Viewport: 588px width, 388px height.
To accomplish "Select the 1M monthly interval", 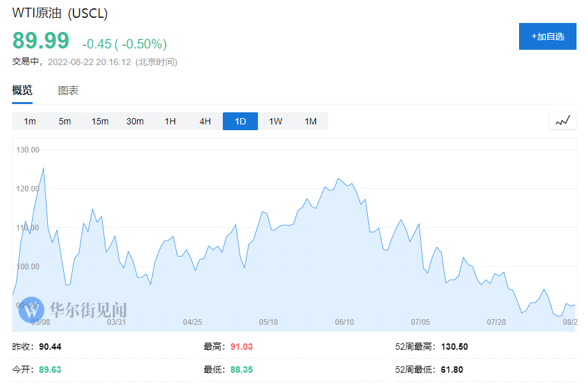I will pos(310,121).
